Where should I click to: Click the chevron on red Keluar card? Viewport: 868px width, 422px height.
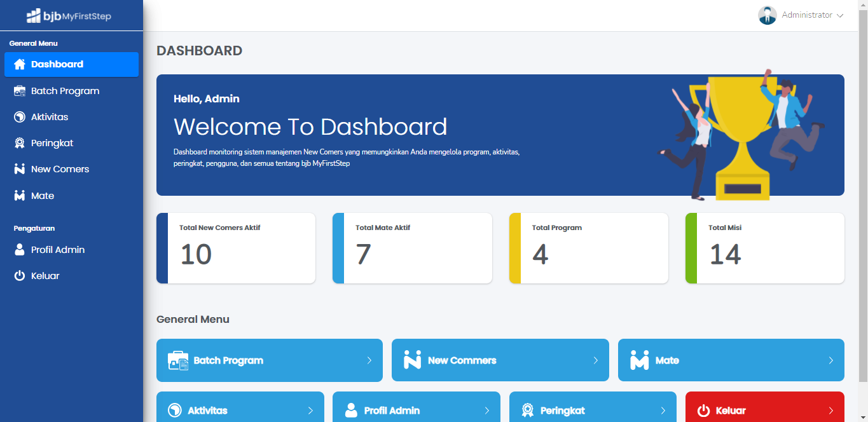click(830, 411)
